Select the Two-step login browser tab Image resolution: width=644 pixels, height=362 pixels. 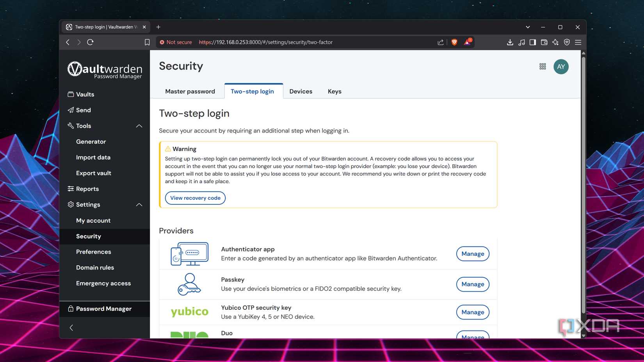105,27
